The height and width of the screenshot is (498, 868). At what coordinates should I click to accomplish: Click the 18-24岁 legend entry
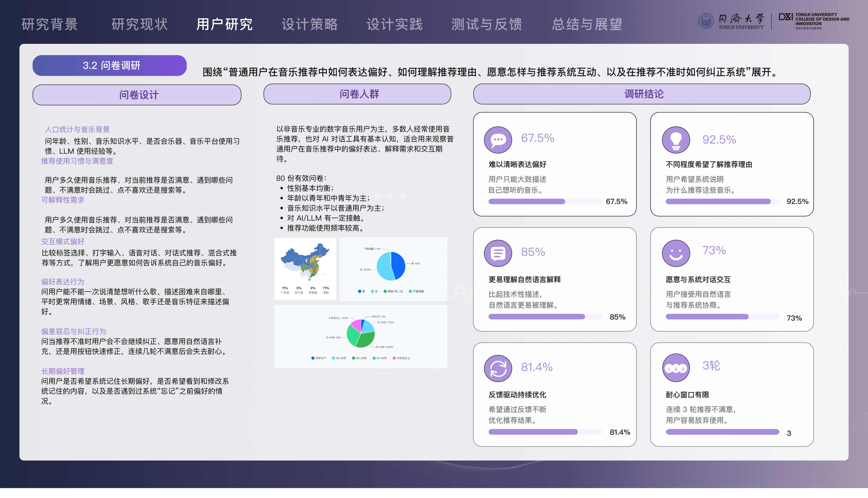tap(339, 358)
